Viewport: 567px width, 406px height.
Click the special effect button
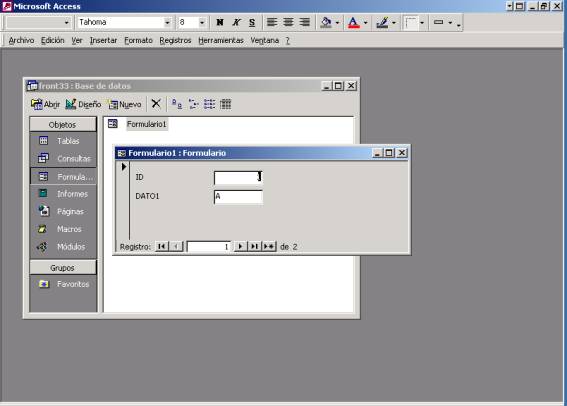[x=438, y=22]
